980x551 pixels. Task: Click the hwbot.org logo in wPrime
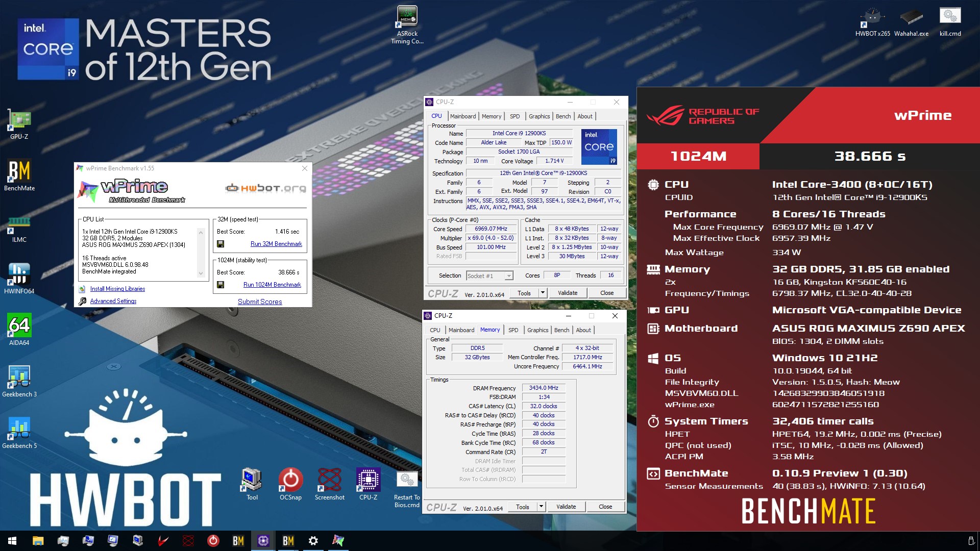[266, 188]
